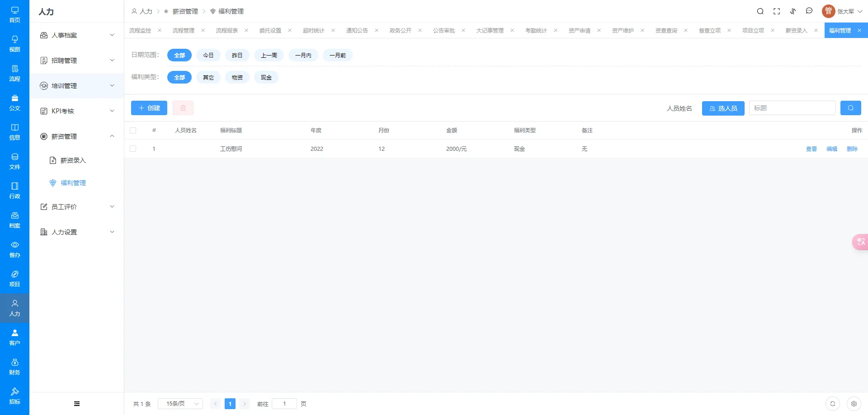Screen dimensions: 868x415
Task: Open the 项目 project sidebar icon
Action: tap(14, 279)
